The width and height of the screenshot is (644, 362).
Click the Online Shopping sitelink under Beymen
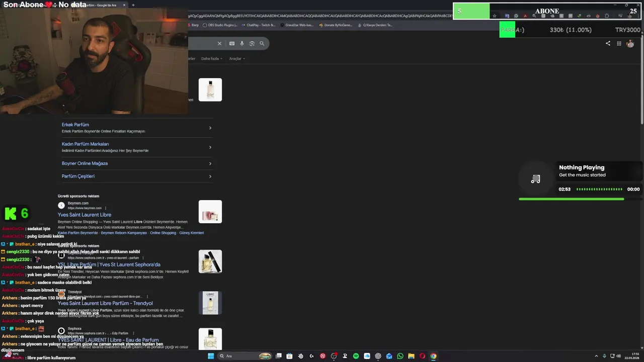[163, 233]
